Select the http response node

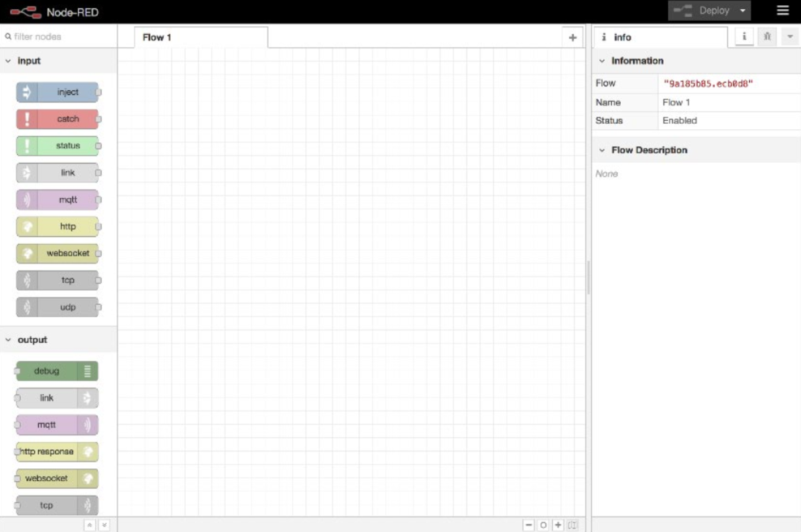click(58, 452)
